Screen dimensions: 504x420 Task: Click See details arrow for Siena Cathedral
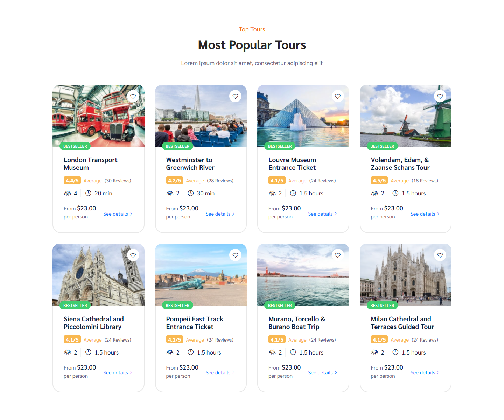coord(131,373)
